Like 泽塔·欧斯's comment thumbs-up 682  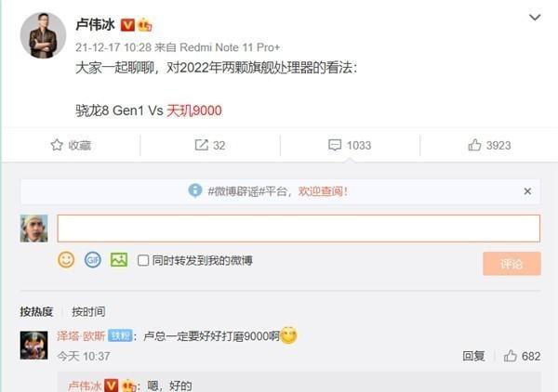[x=510, y=356]
